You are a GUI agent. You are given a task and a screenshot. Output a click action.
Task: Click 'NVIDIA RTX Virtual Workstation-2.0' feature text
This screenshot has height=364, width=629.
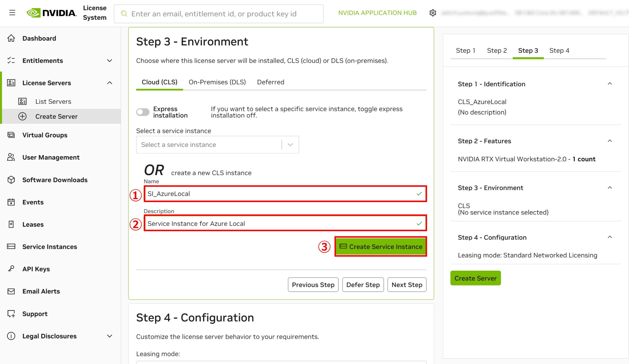point(512,159)
